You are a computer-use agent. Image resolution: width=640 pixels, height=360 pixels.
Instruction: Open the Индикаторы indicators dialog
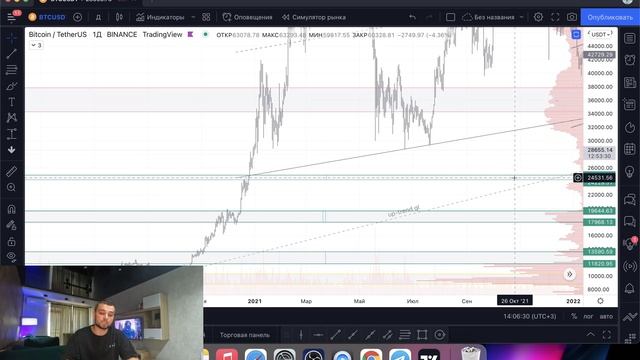tap(160, 17)
